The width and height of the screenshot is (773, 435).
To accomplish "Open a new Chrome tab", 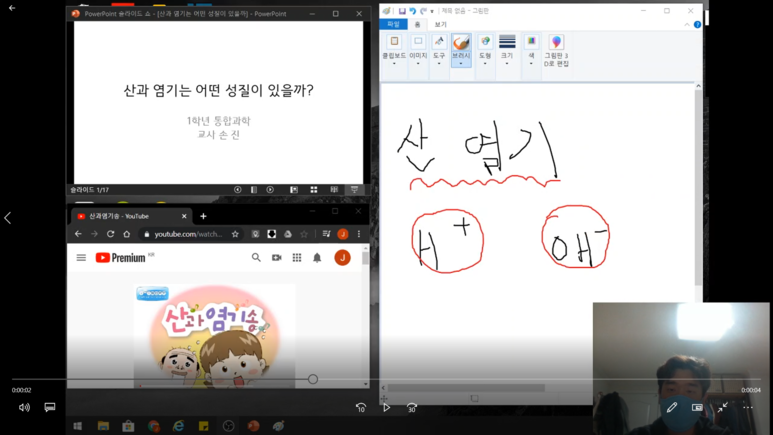I will pyautogui.click(x=203, y=216).
